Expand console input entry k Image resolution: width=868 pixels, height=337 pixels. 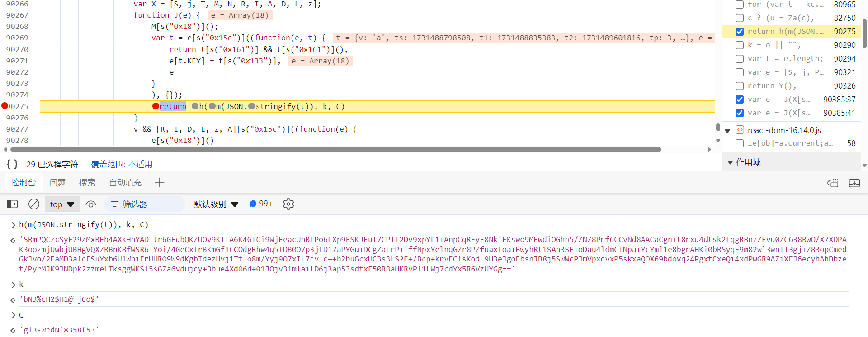pos(13,285)
